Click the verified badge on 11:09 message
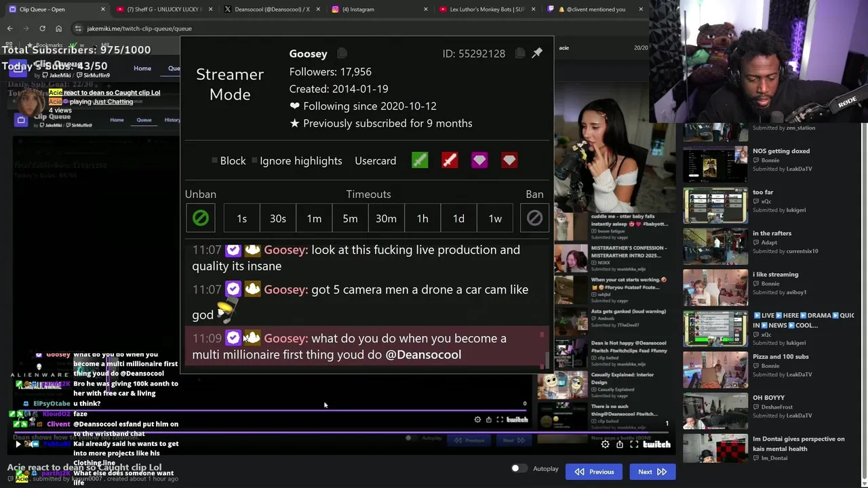The height and width of the screenshot is (488, 868). coord(233,338)
